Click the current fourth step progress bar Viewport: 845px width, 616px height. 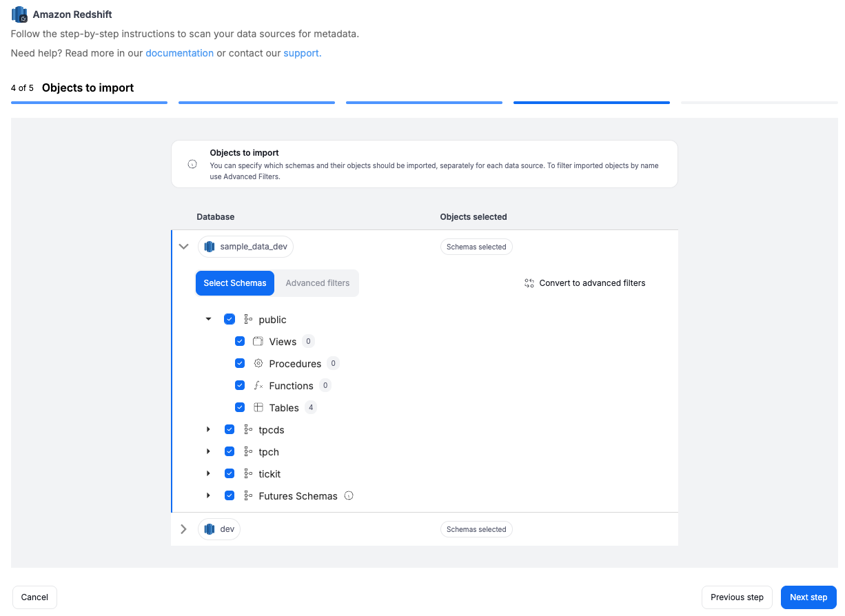pos(591,103)
